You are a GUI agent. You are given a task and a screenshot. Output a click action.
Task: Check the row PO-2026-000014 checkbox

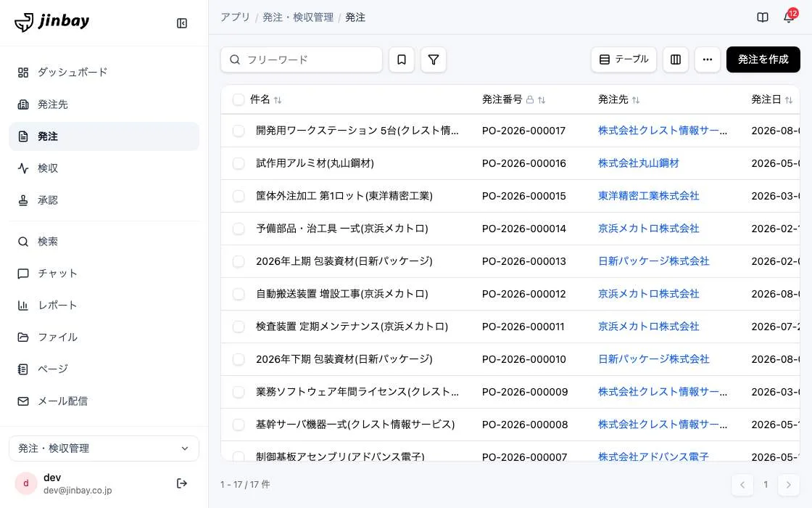coord(239,229)
